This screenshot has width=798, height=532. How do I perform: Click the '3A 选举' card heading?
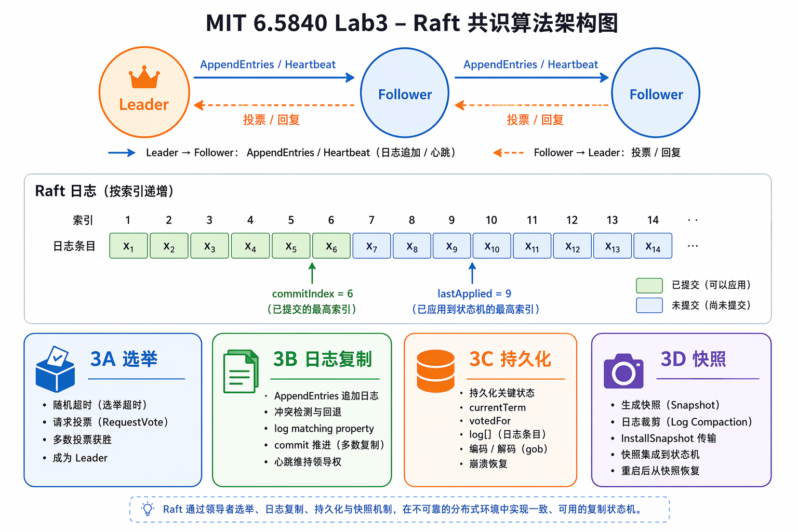[x=124, y=359]
